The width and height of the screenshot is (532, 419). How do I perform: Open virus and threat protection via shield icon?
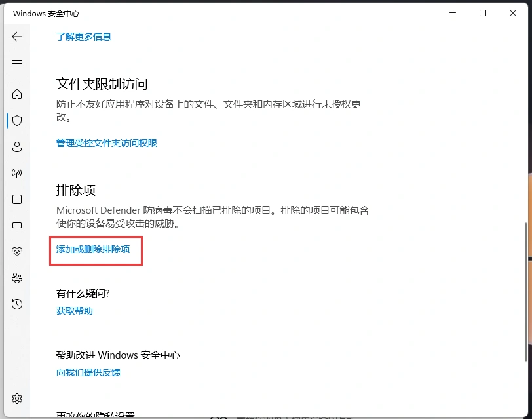pos(17,120)
